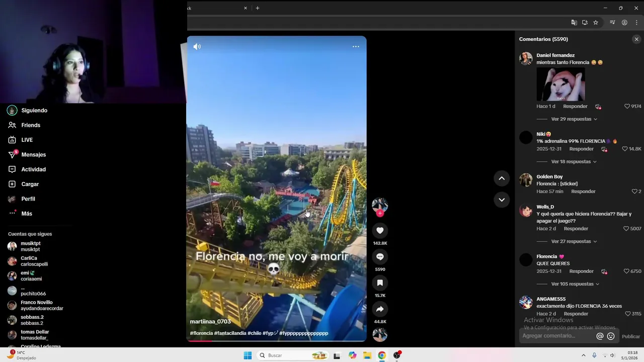Save video with the bookmark icon
This screenshot has width=644, height=362.
(x=380, y=283)
